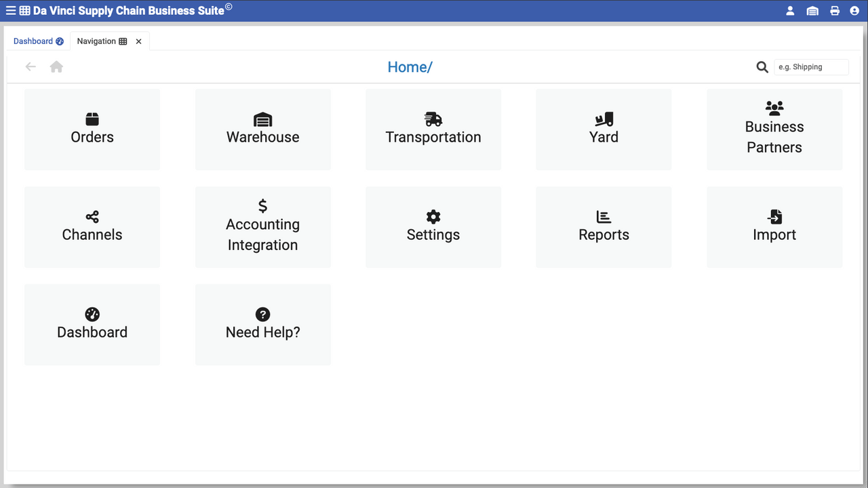Screen dimensions: 868x488
Task: Open the user profile icon in the top bar
Action: coord(790,11)
